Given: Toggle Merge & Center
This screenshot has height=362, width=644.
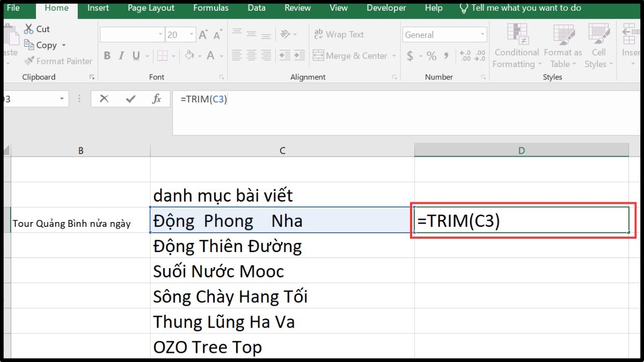Looking at the screenshot, I should click(350, 55).
